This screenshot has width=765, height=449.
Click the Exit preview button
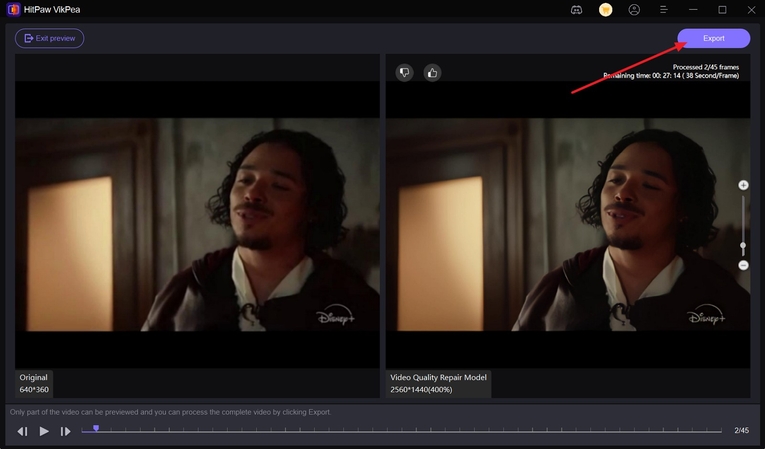(49, 38)
